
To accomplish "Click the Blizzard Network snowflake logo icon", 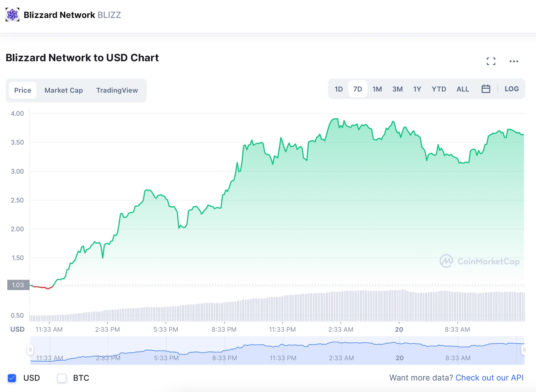I will [x=12, y=15].
